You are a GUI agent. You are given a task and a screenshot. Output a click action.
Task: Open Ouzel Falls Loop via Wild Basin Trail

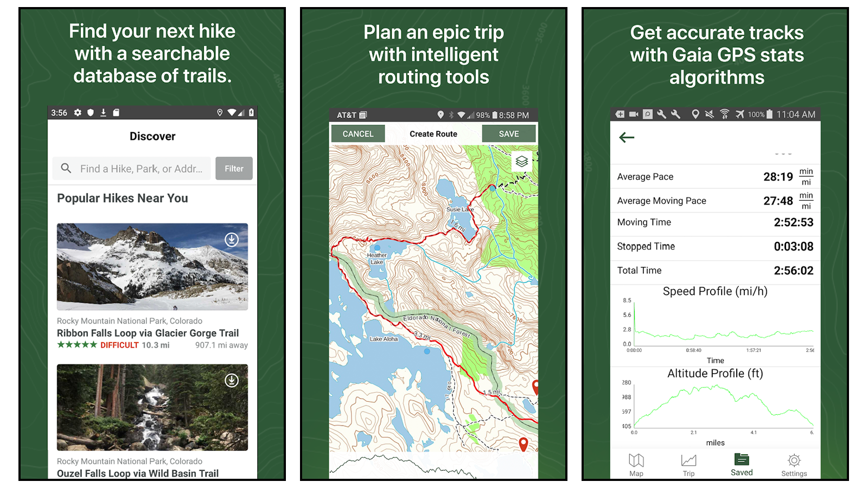[137, 473]
